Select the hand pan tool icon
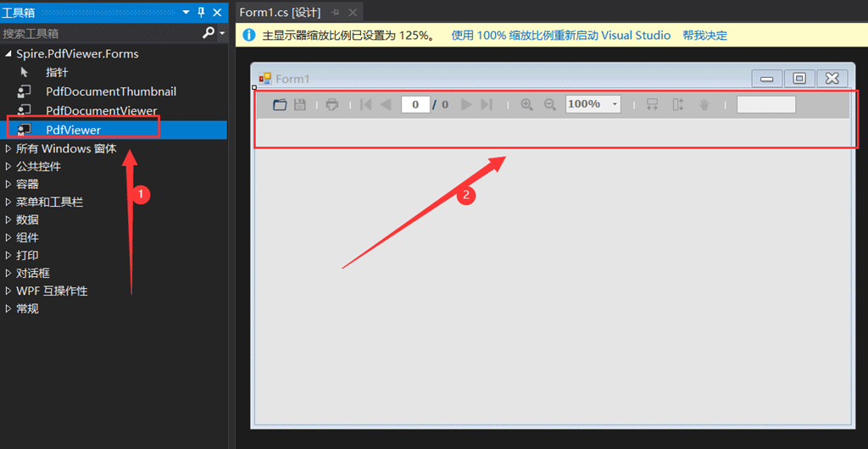The height and width of the screenshot is (449, 868). point(704,104)
